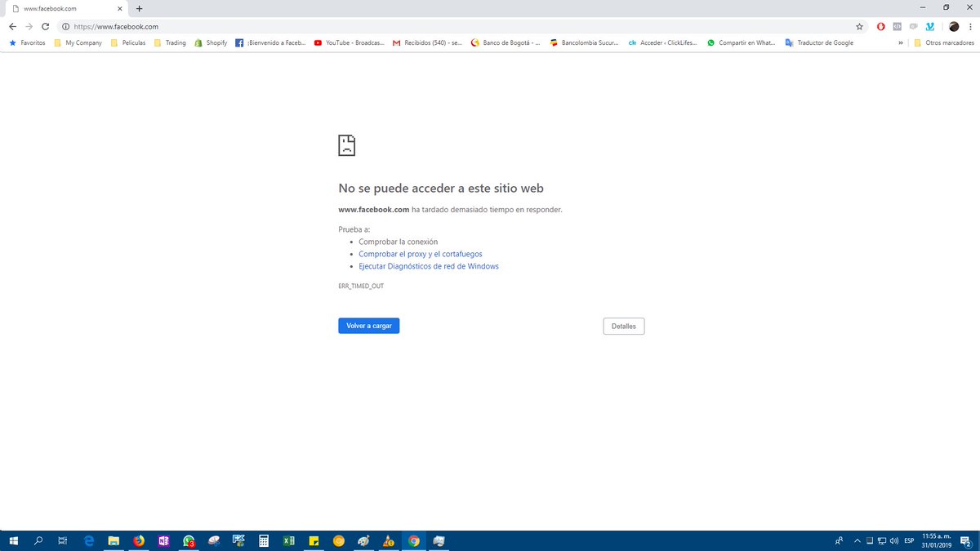Image resolution: width=980 pixels, height=551 pixels.
Task: Open the Action Center notifications icon
Action: pos(966,540)
